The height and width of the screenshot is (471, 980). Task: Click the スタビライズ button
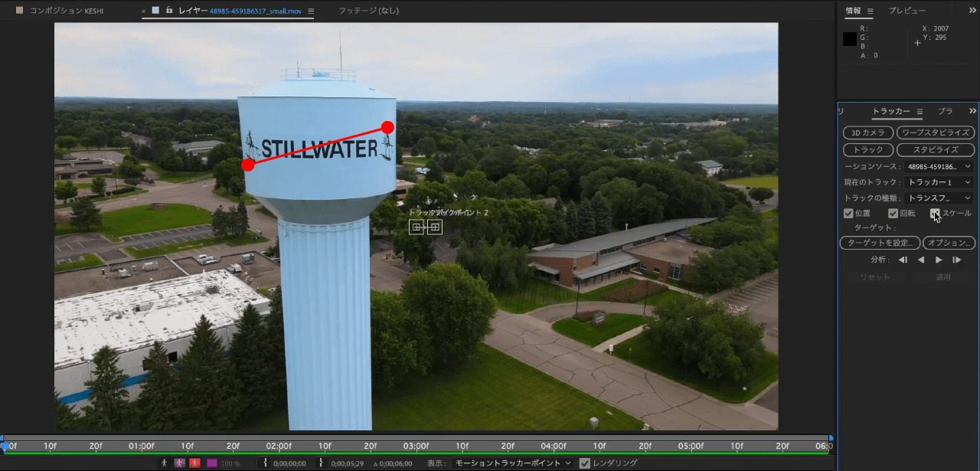tap(936, 149)
